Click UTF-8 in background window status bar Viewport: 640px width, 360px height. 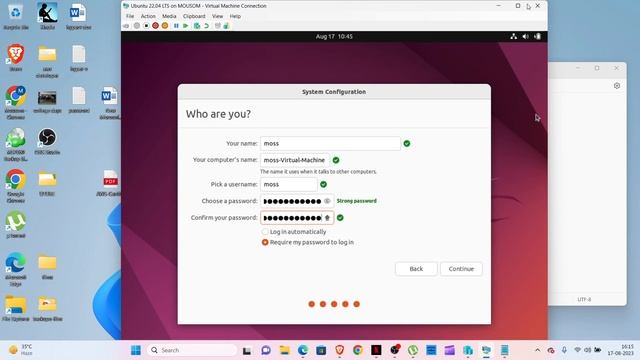pos(584,299)
